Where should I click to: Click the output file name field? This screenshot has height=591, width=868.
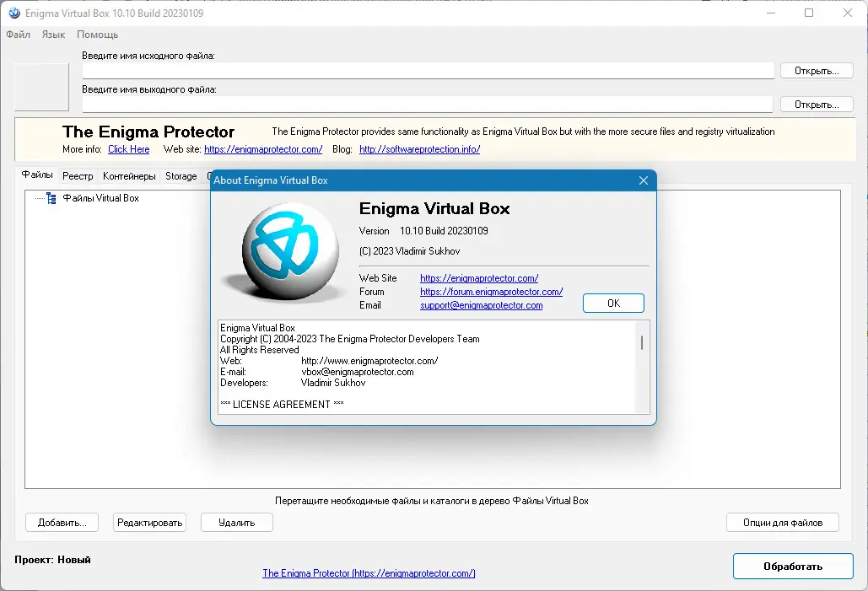428,104
